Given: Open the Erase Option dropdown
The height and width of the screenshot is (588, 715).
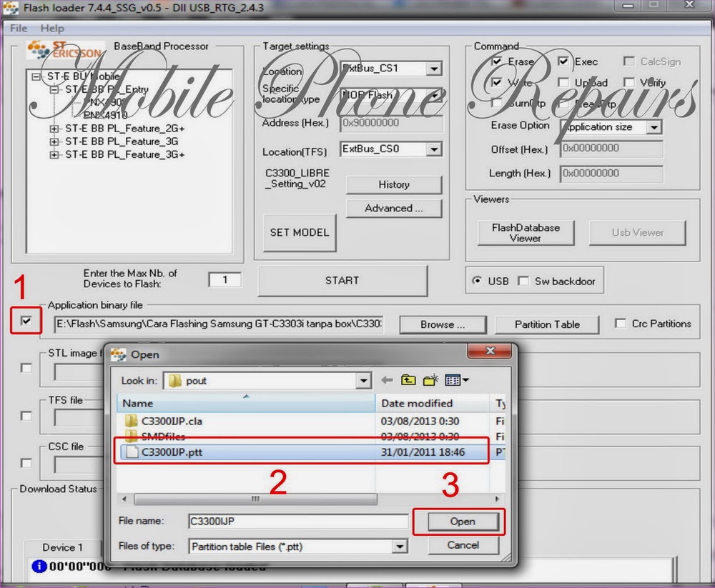Looking at the screenshot, I should coord(654,127).
